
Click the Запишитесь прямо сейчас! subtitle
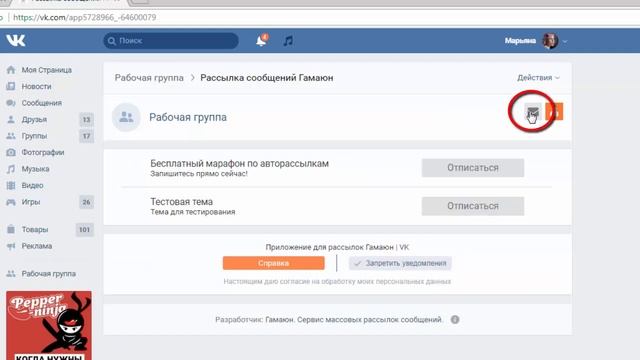click(199, 174)
